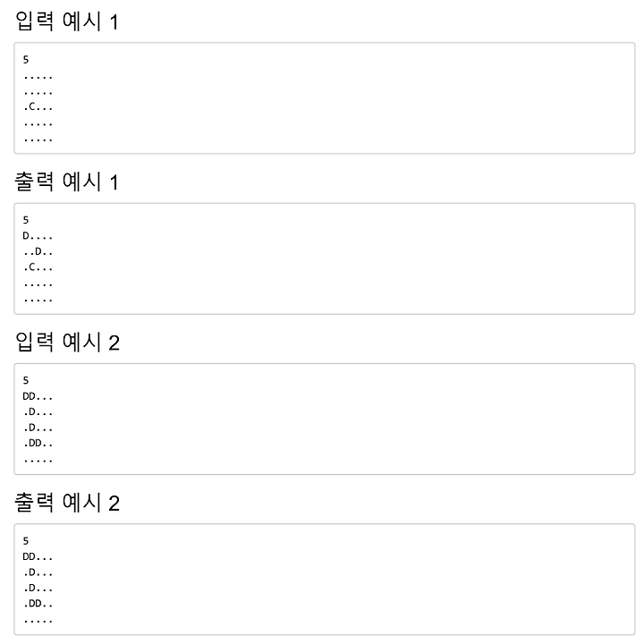Click inside the 입력 예시 1 code box
This screenshot has height=644, width=644.
(325, 98)
